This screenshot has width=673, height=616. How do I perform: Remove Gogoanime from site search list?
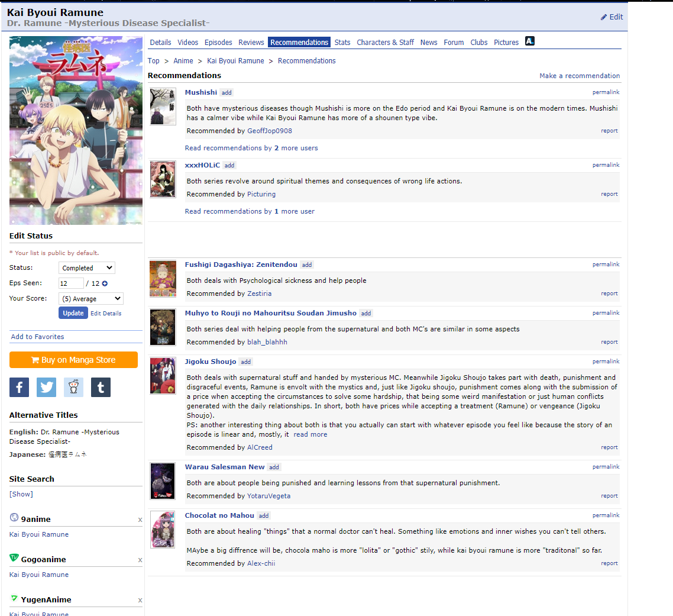point(140,560)
